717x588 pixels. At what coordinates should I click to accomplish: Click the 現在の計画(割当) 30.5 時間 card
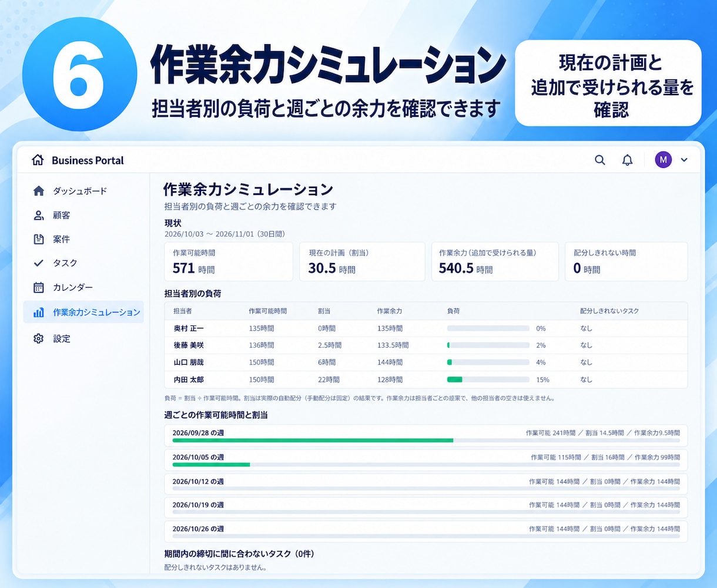pyautogui.click(x=362, y=261)
